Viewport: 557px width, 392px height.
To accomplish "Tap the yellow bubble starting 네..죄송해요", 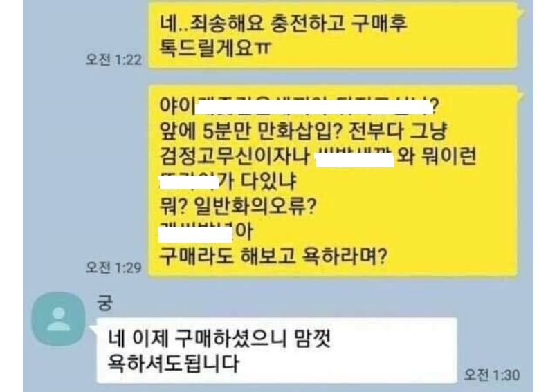I will [335, 35].
